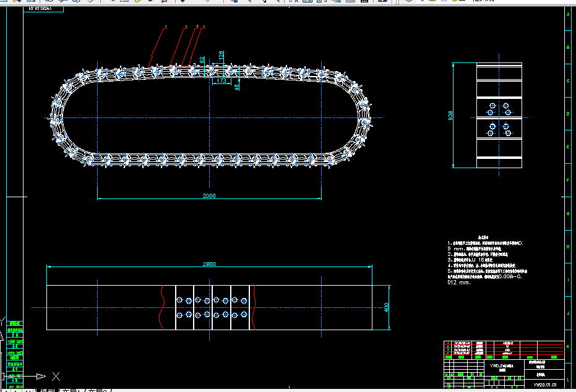Click the '5 mm.' technical note line
This screenshot has height=392, width=576.
[475, 249]
